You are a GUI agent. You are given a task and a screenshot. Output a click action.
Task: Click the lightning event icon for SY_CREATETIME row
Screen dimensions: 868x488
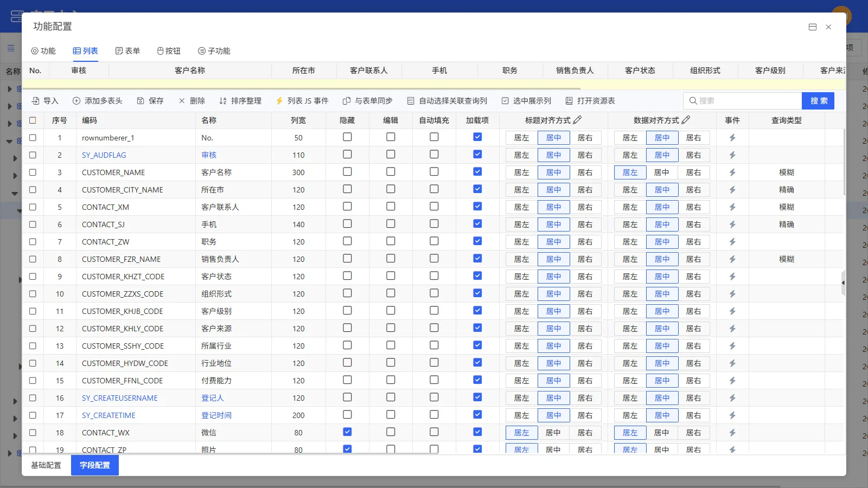(732, 415)
